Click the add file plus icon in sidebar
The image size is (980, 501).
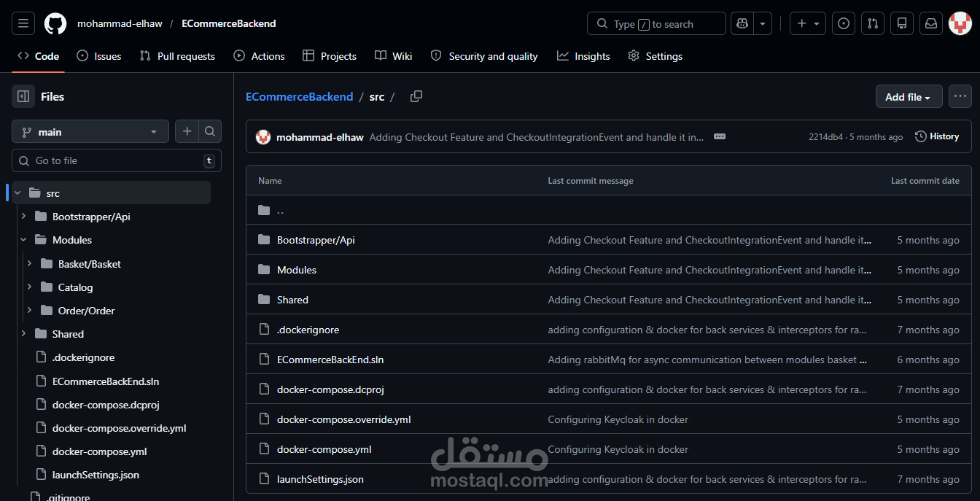(187, 131)
